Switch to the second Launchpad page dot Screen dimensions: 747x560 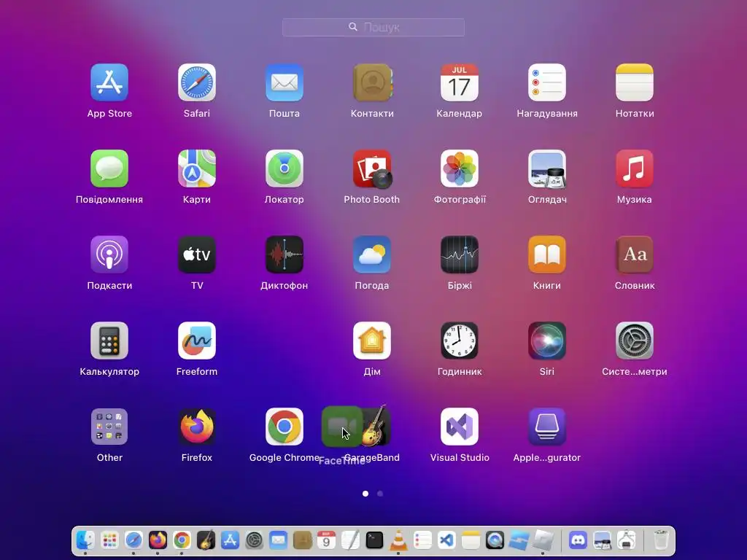(379, 494)
